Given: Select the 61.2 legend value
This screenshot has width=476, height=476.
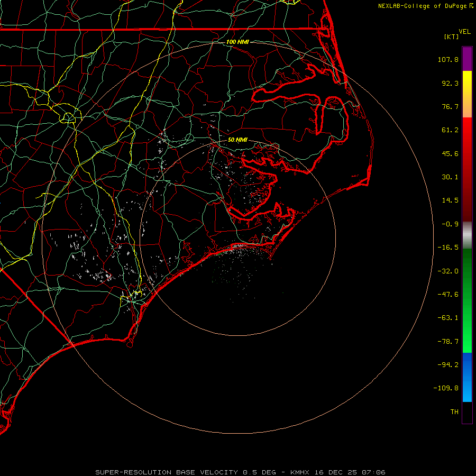Looking at the screenshot, I should pos(450,130).
